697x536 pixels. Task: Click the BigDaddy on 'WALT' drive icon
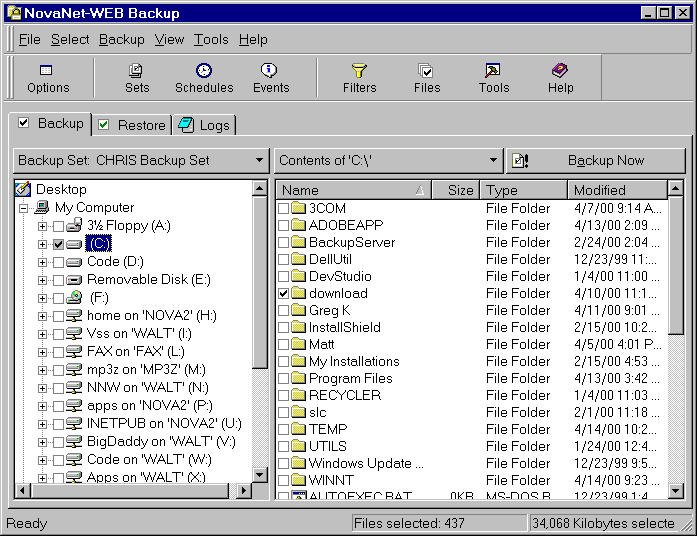pyautogui.click(x=74, y=442)
